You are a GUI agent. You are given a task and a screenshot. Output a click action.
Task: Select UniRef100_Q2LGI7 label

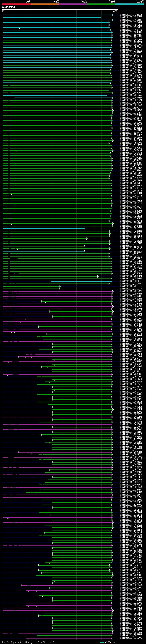click(x=131, y=286)
